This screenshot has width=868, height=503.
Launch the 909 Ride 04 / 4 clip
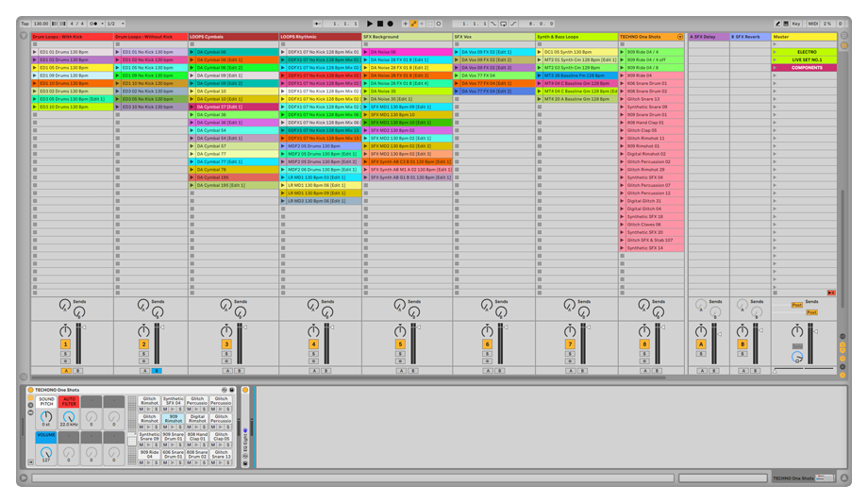[622, 52]
